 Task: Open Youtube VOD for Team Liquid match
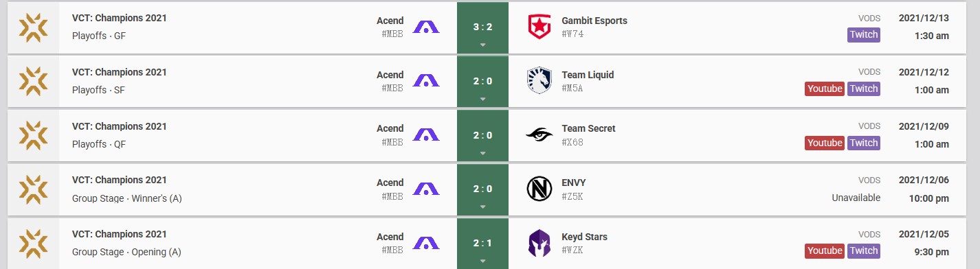pos(825,89)
